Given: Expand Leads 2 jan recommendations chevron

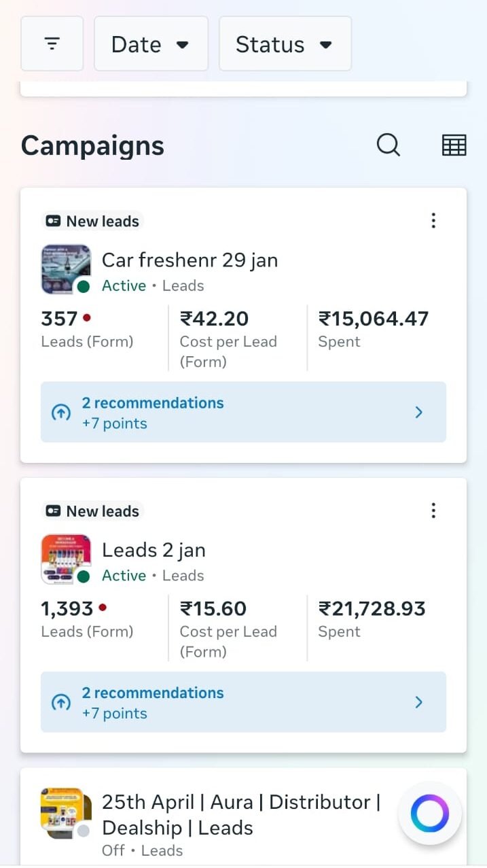Looking at the screenshot, I should click(x=419, y=702).
